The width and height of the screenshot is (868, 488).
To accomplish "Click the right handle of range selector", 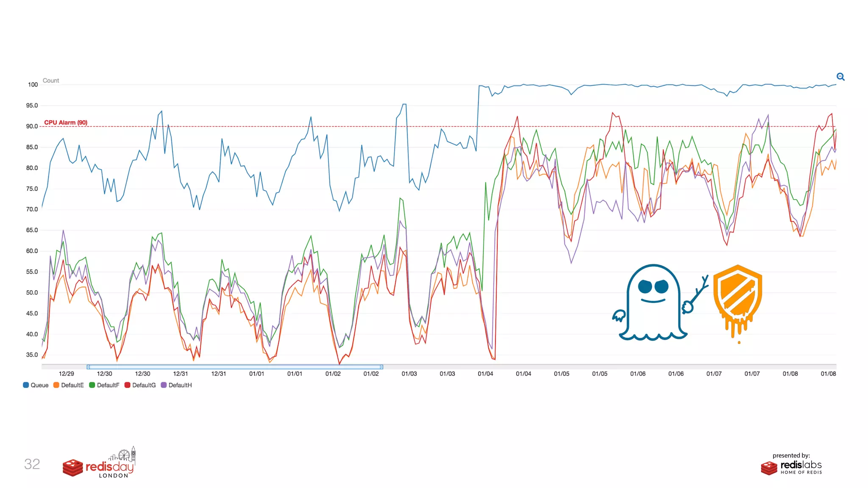I will pyautogui.click(x=381, y=367).
